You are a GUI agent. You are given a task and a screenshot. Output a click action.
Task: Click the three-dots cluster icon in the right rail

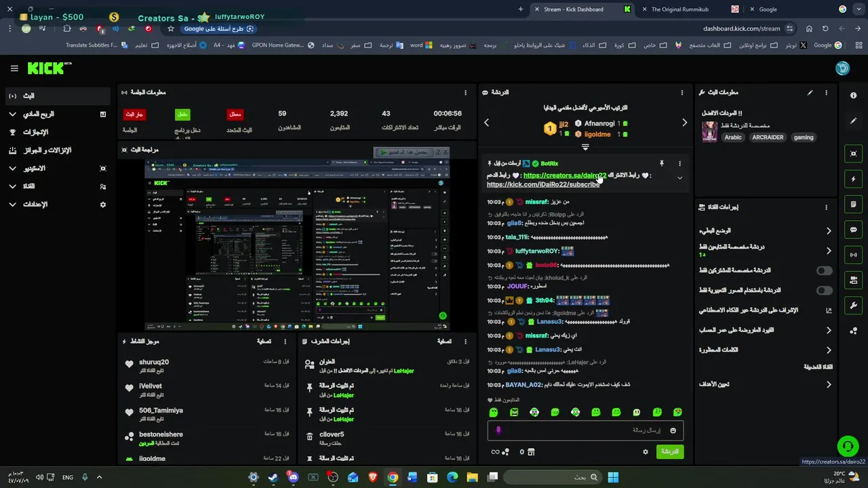pyautogui.click(x=853, y=331)
